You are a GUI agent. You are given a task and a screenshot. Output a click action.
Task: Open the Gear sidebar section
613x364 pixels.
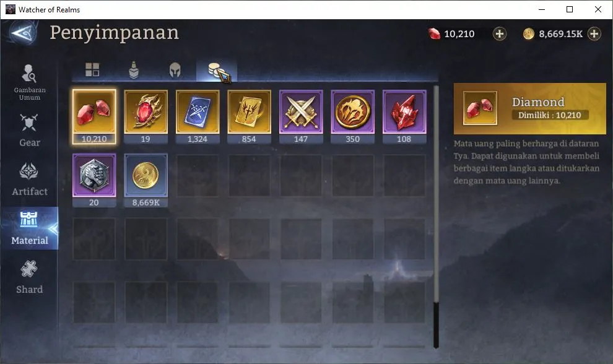(x=29, y=131)
